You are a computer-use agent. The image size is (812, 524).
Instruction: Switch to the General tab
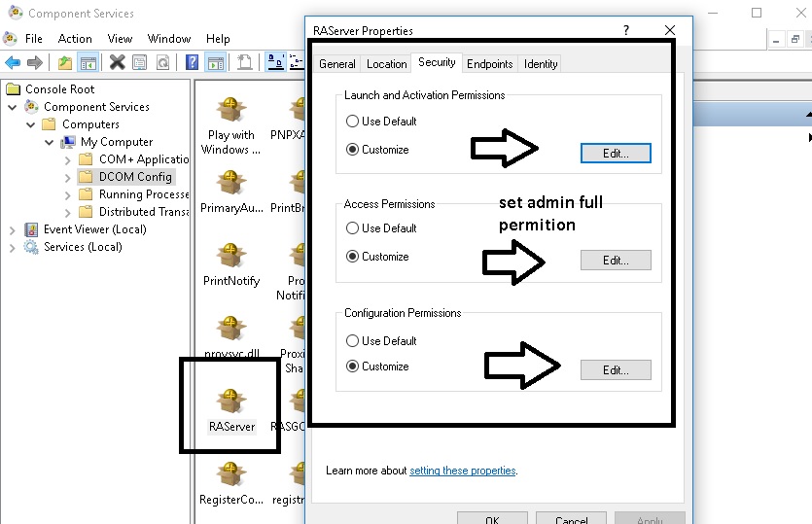click(337, 64)
